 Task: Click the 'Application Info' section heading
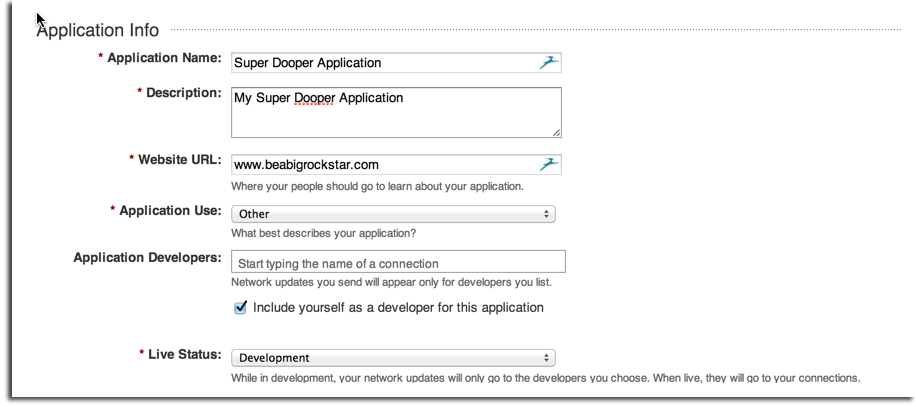click(x=97, y=30)
